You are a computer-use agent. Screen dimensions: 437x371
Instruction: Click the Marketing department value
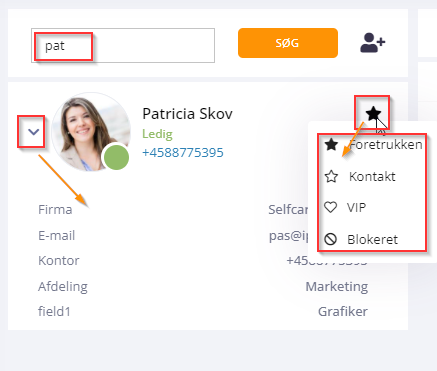[337, 286]
